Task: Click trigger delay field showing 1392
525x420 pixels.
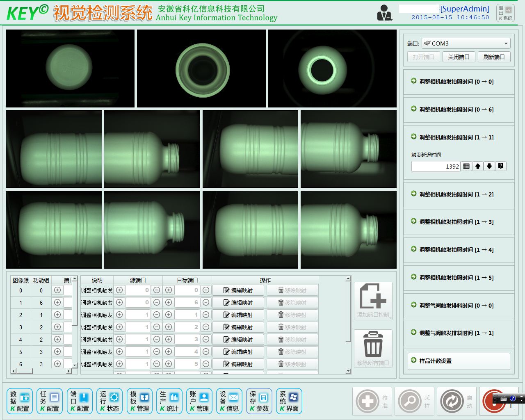Action: pyautogui.click(x=436, y=166)
